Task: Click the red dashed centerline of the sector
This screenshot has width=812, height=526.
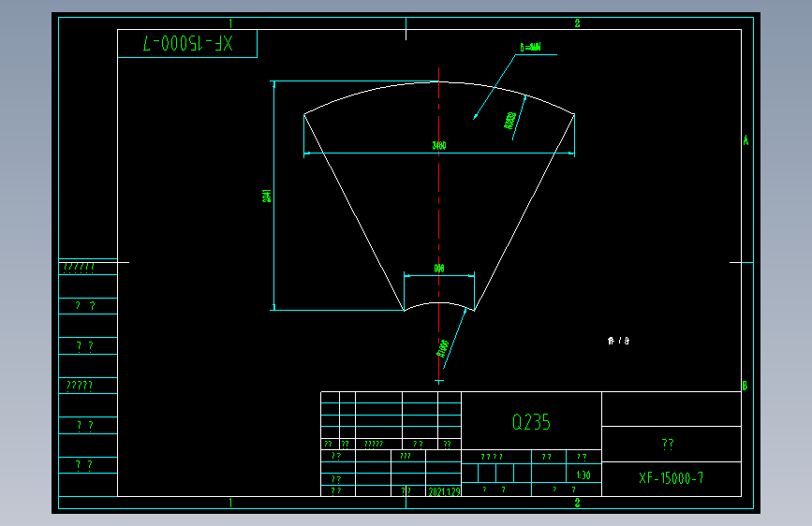Action: 439,226
